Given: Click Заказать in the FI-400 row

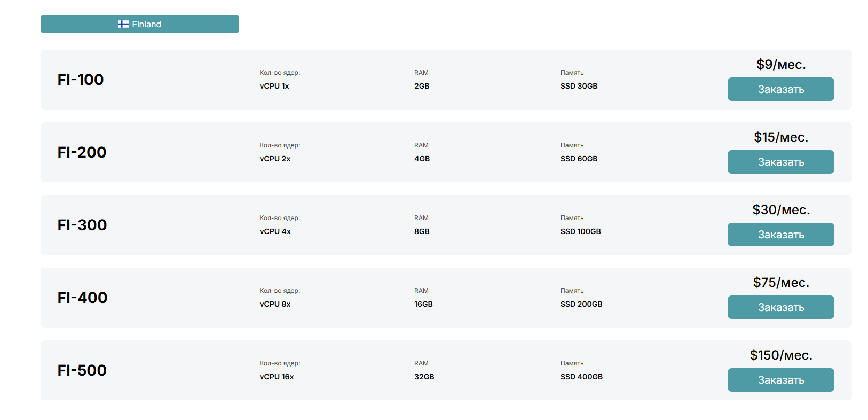Looking at the screenshot, I should (x=780, y=307).
